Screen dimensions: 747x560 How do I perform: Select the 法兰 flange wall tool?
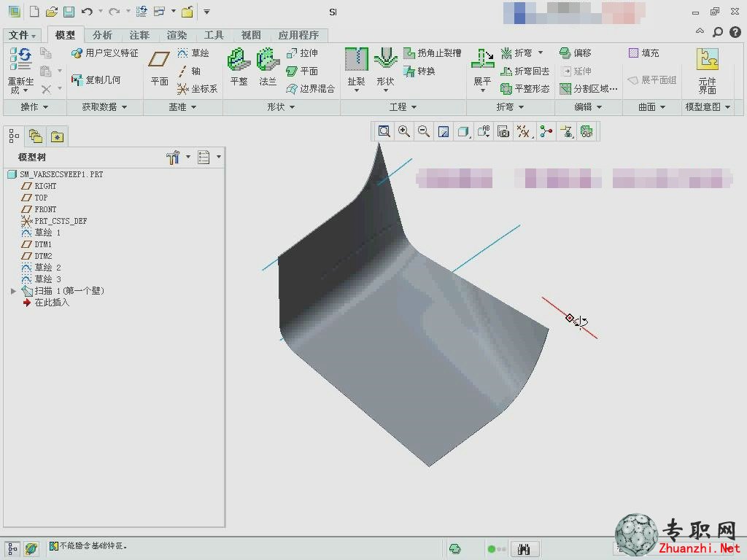click(x=268, y=67)
